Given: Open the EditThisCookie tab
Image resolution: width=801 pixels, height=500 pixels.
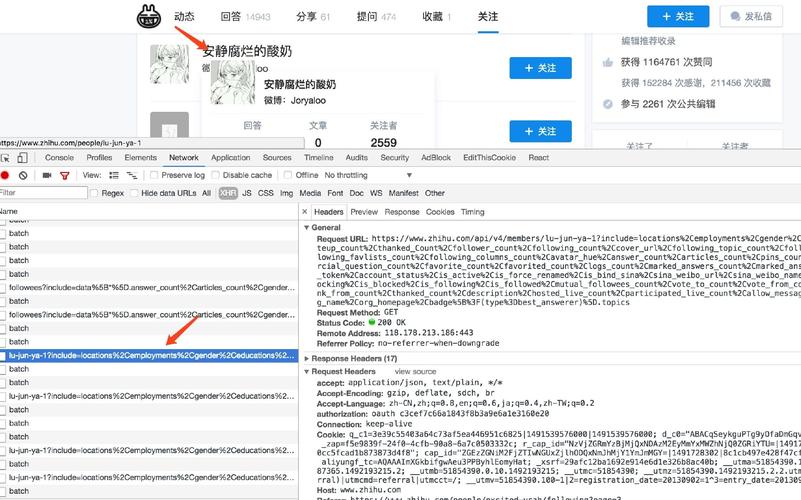Looking at the screenshot, I should click(489, 158).
